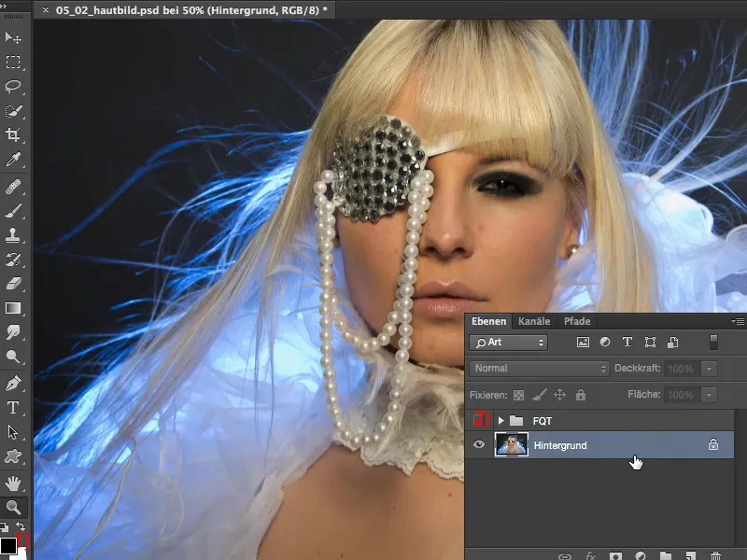Viewport: 747px width, 560px height.
Task: Create new adjustment layer icon
Action: click(641, 555)
